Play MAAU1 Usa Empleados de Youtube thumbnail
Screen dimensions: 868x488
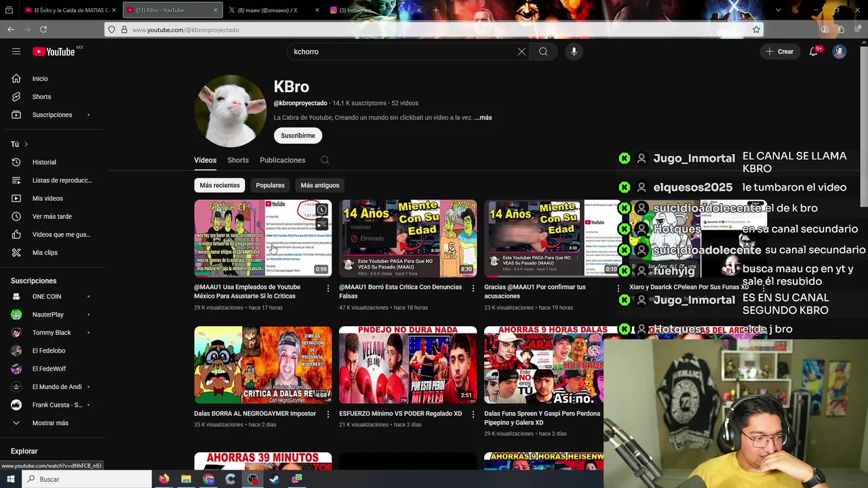[263, 238]
